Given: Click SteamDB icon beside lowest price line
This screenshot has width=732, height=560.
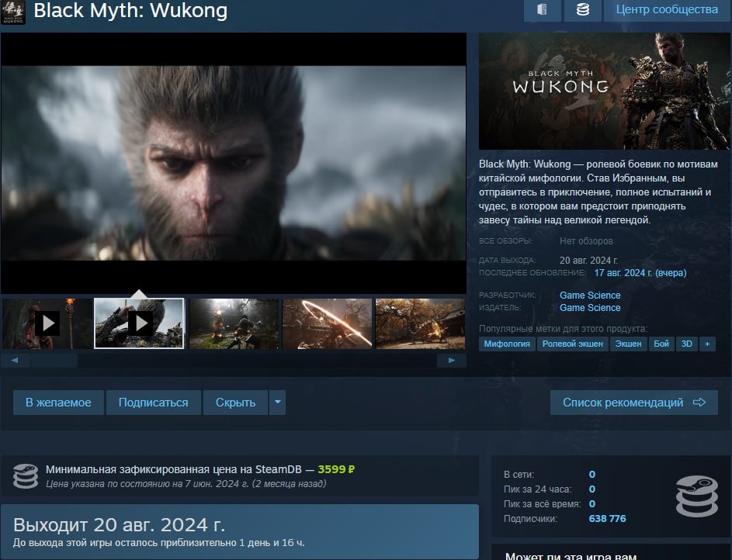Looking at the screenshot, I should pyautogui.click(x=25, y=476).
